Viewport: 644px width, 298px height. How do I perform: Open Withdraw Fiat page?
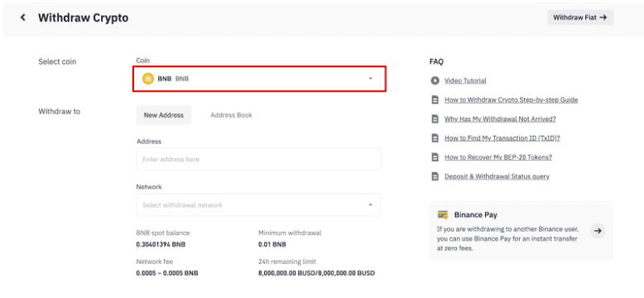point(580,17)
